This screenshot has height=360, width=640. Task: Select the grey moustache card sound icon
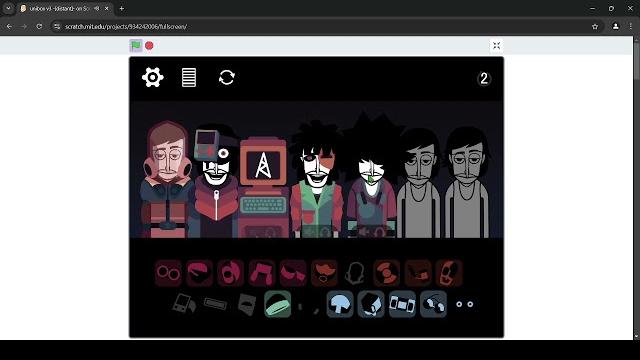(x=247, y=304)
